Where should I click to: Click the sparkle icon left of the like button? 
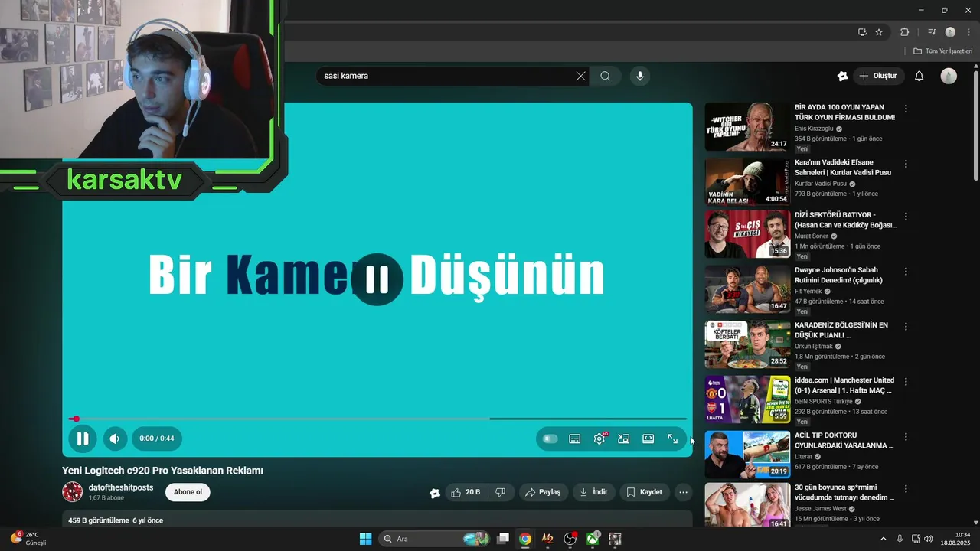coord(435,493)
